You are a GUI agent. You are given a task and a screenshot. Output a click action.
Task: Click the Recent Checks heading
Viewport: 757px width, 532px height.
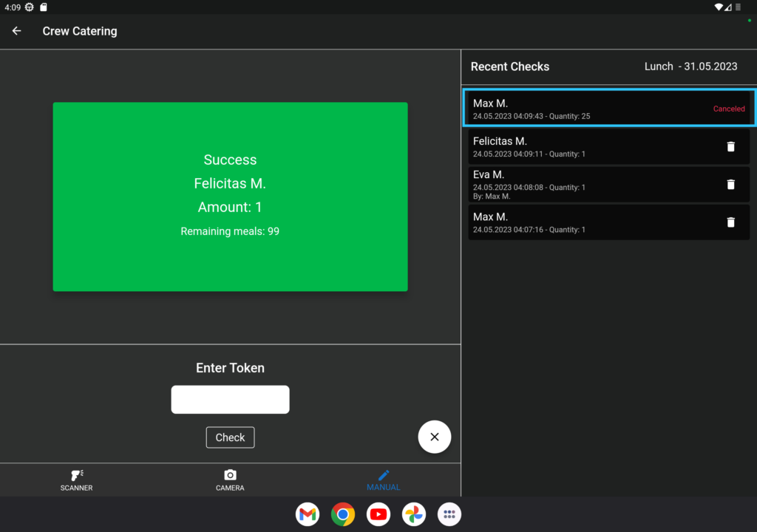pos(510,66)
